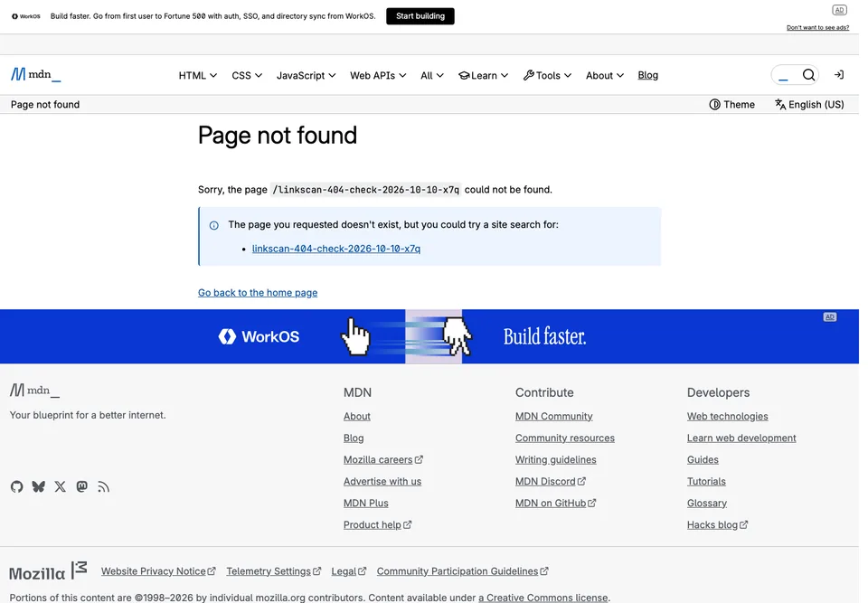This screenshot has width=868, height=603.
Task: Open a Creative Commons license link
Action: [x=543, y=598]
